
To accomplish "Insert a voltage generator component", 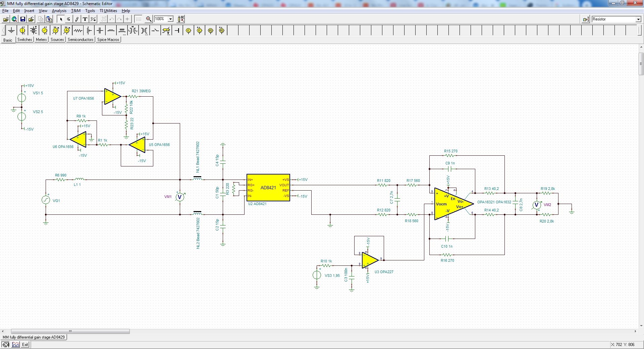I will (45, 31).
